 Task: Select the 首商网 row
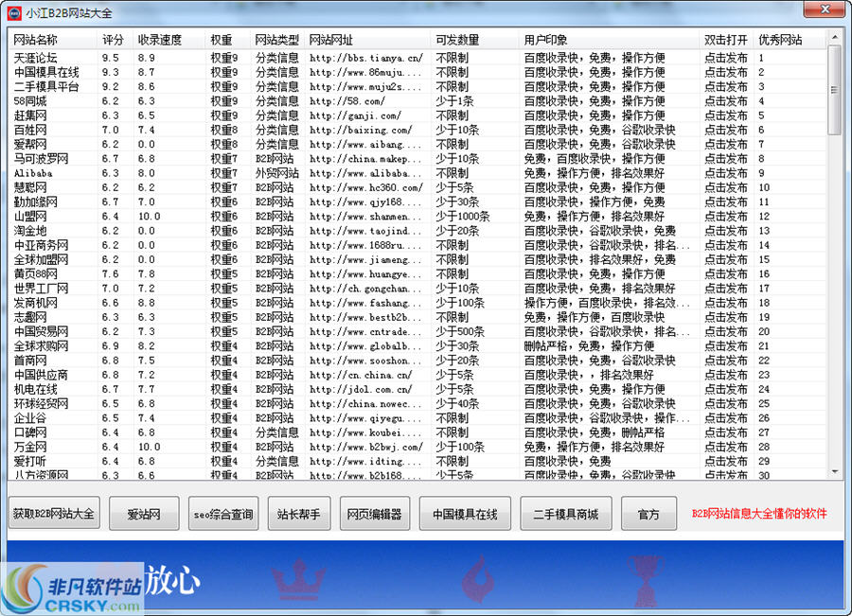tap(417, 361)
